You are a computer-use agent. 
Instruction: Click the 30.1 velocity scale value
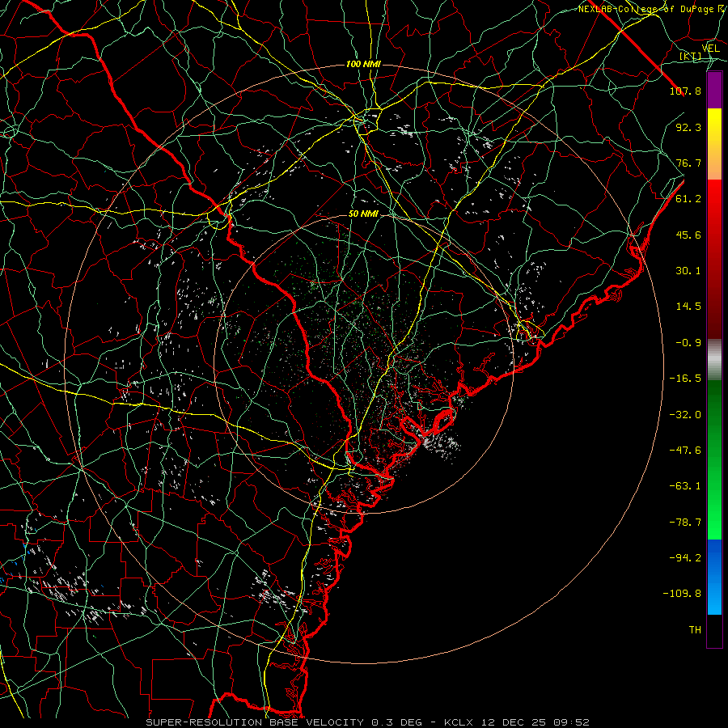point(688,271)
